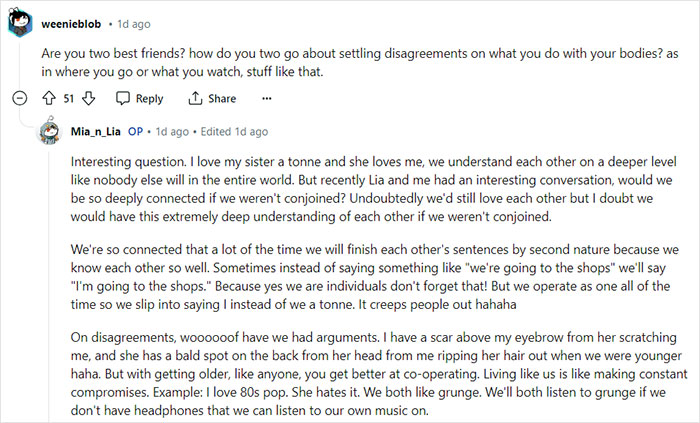Click the vote count 51
Screen dimensions: 700x423
tap(68, 98)
